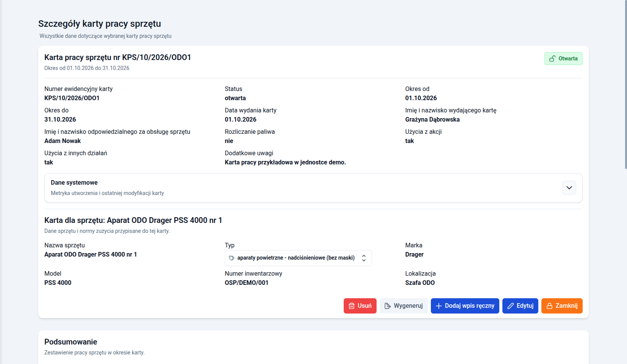Click Karta dla sprzętu section heading
The image size is (627, 364).
pos(133,220)
